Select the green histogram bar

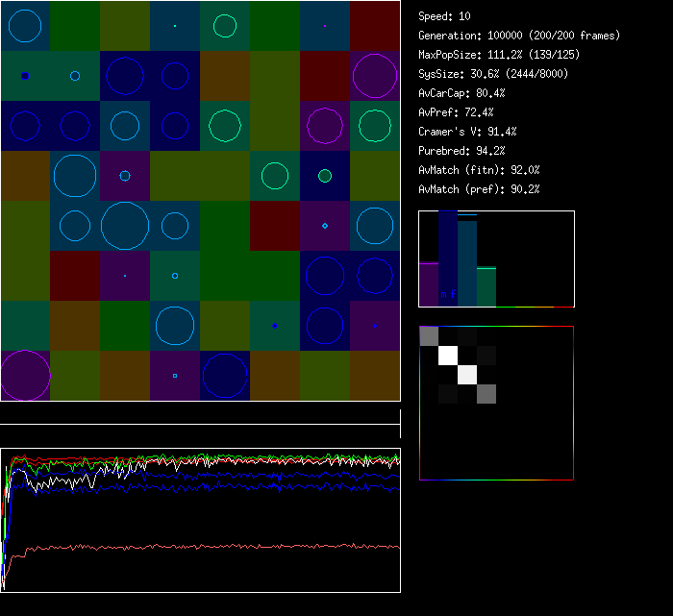[486, 286]
